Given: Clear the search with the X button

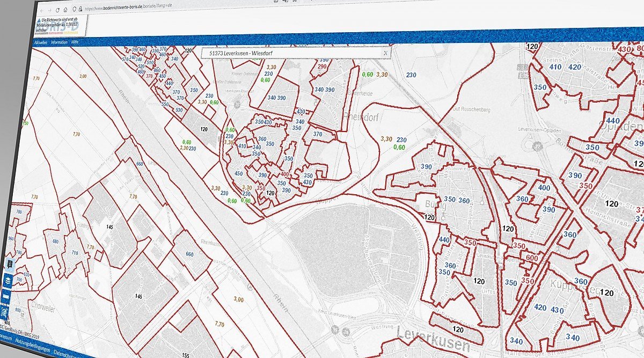Looking at the screenshot, I should (385, 53).
